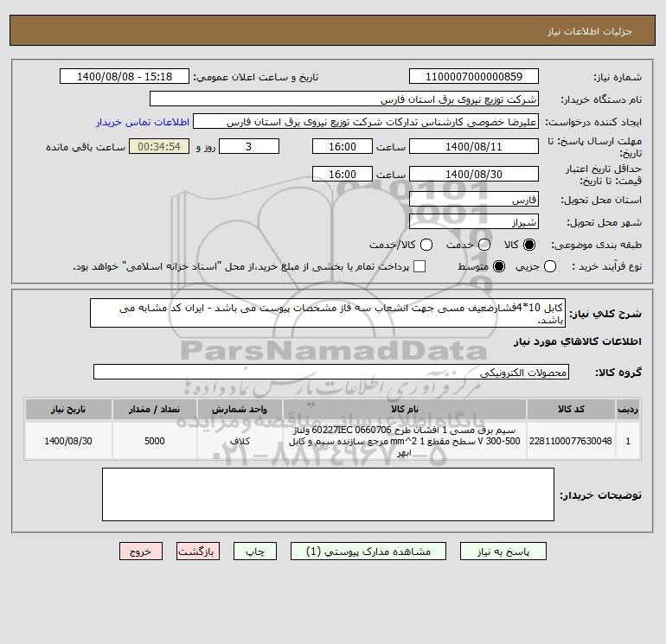The height and width of the screenshot is (644, 666).
Task: Select the کالا radio button
Action: pyautogui.click(x=529, y=245)
